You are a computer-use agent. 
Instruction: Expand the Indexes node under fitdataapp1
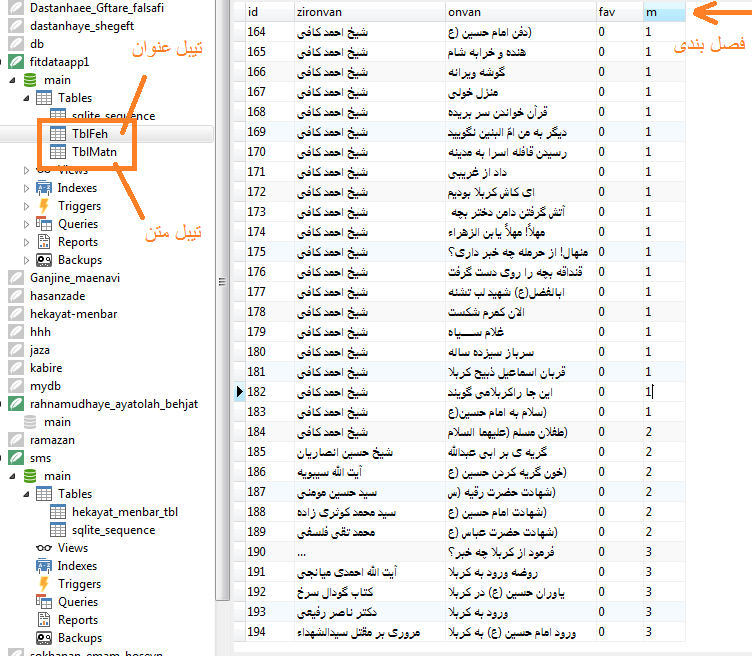pos(27,188)
